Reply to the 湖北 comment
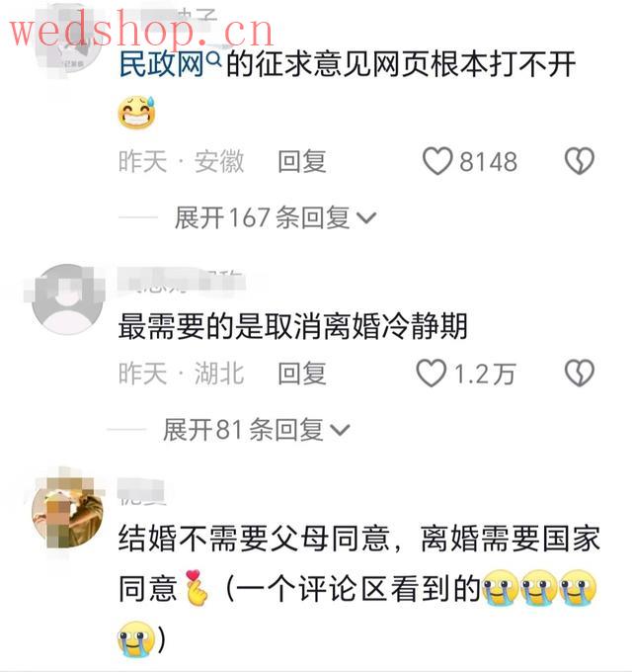 click(302, 374)
